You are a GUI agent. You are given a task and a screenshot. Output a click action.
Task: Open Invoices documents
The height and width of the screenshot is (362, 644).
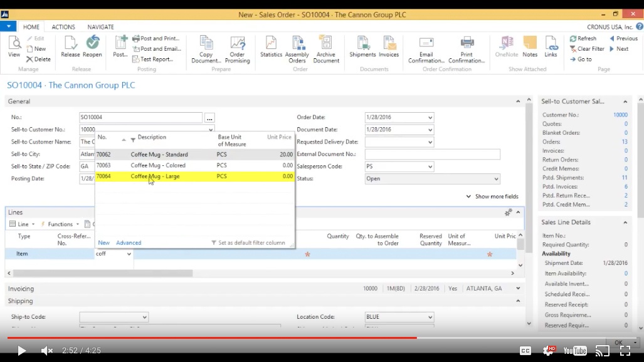click(389, 46)
